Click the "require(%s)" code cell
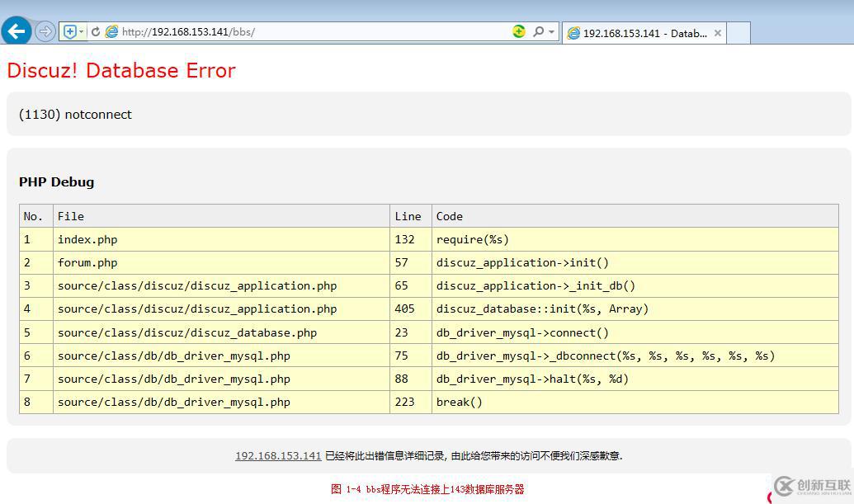This screenshot has width=854, height=504. [635, 239]
